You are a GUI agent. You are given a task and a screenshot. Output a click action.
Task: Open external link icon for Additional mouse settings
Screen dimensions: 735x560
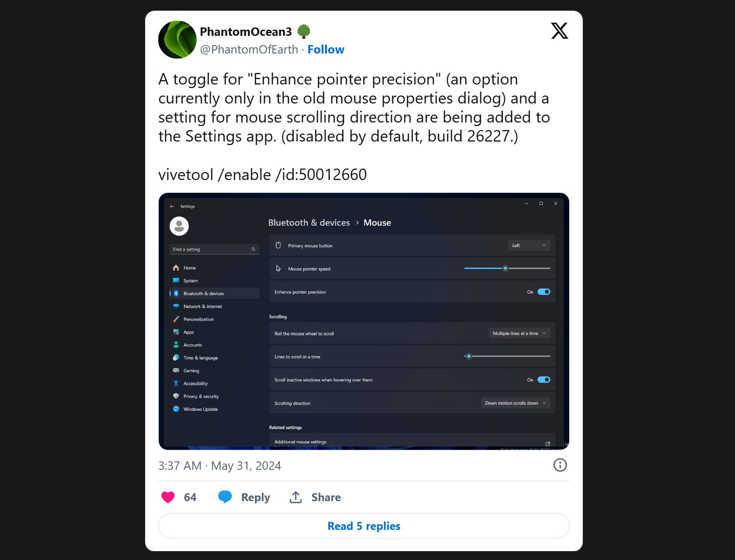coord(547,444)
